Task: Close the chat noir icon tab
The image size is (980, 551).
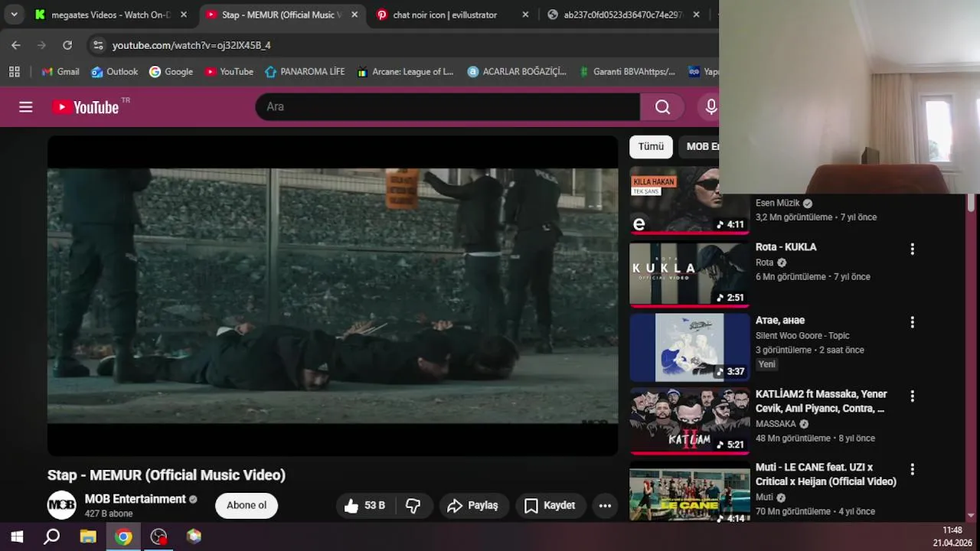Action: pyautogui.click(x=524, y=15)
